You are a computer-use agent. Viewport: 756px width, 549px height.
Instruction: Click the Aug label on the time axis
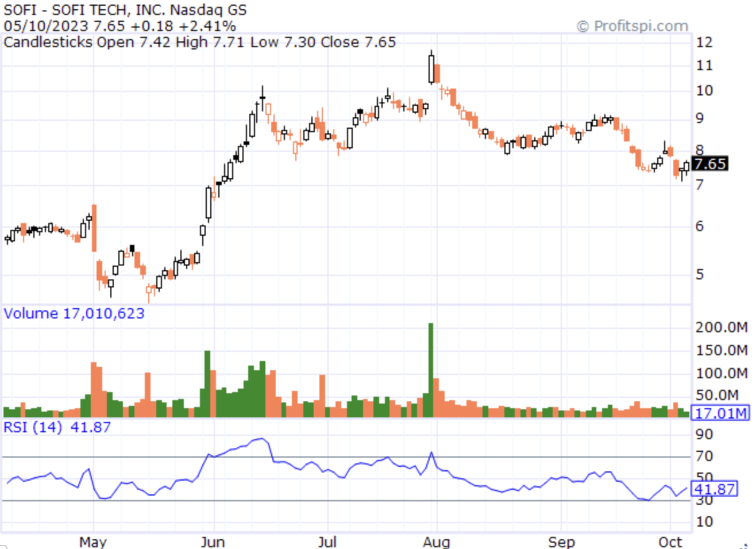click(x=437, y=542)
